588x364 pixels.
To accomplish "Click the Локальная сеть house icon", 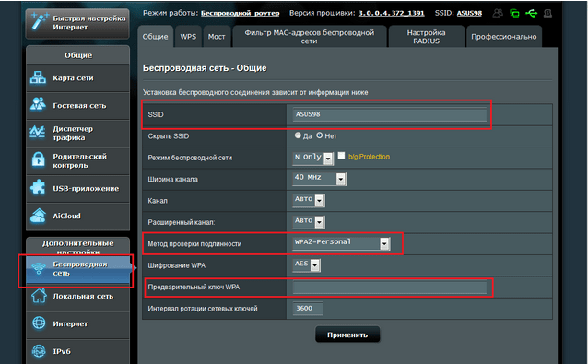I will 39,296.
